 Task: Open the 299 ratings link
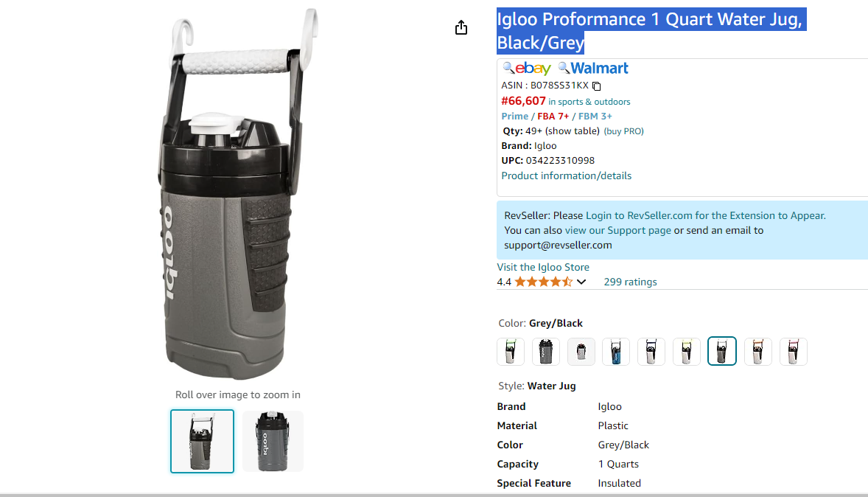tap(630, 282)
